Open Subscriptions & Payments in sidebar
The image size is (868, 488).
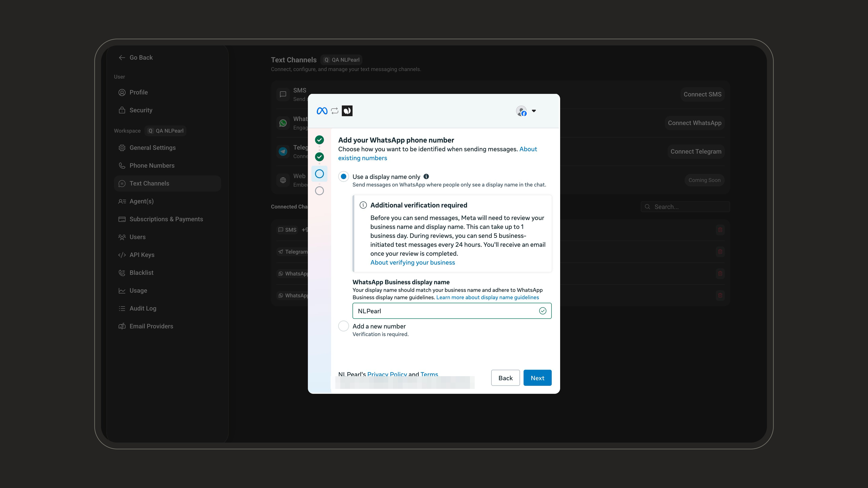(x=167, y=219)
